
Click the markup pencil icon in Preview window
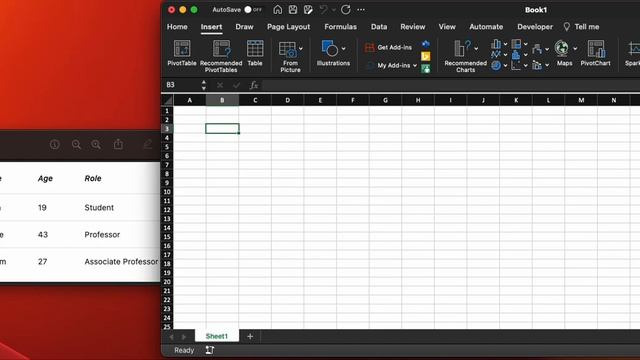pyautogui.click(x=148, y=144)
